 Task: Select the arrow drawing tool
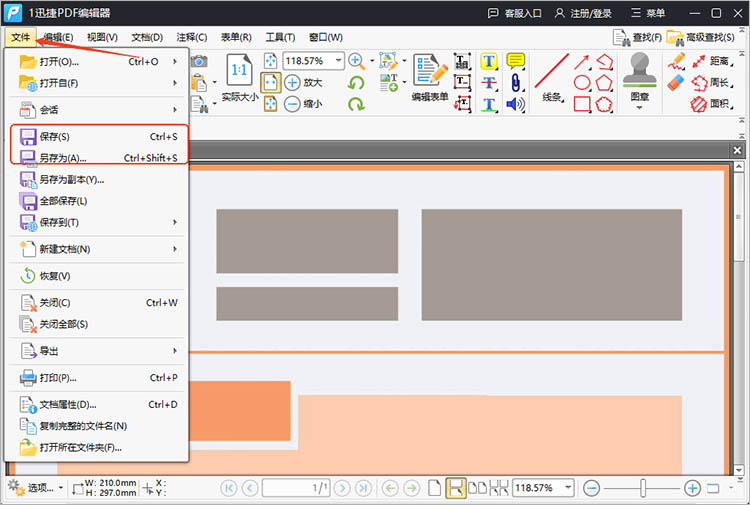pyautogui.click(x=582, y=62)
